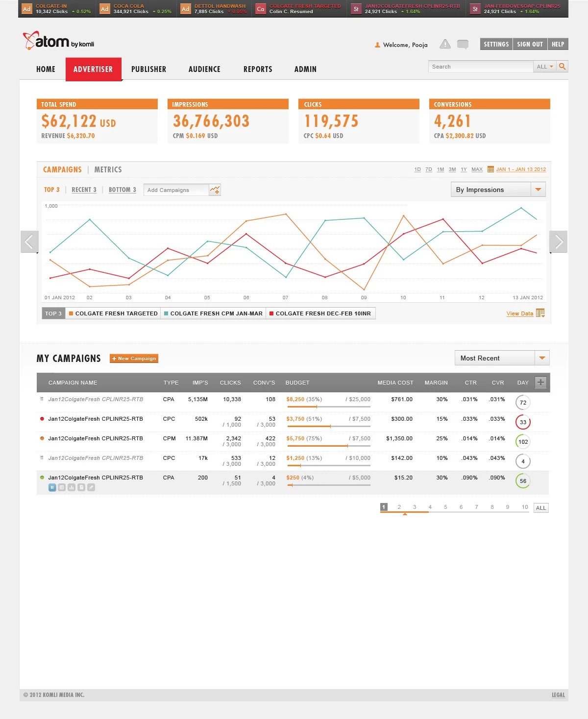Edit the last campaign with the pencil icon
The image size is (588, 719).
pos(91,487)
